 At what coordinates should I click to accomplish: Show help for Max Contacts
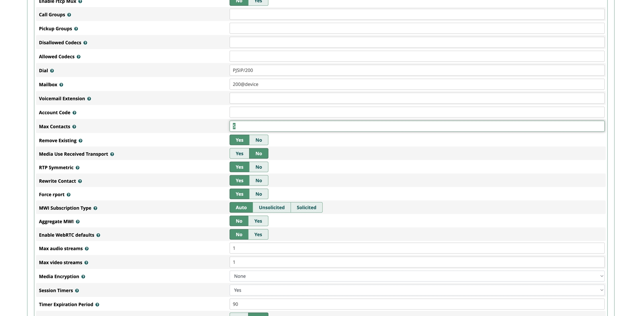pos(74,127)
